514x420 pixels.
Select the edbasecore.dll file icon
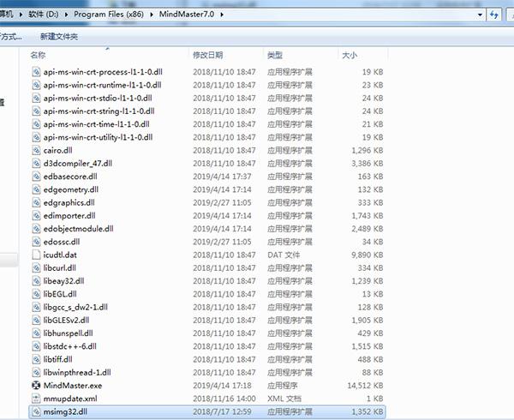tap(36, 177)
